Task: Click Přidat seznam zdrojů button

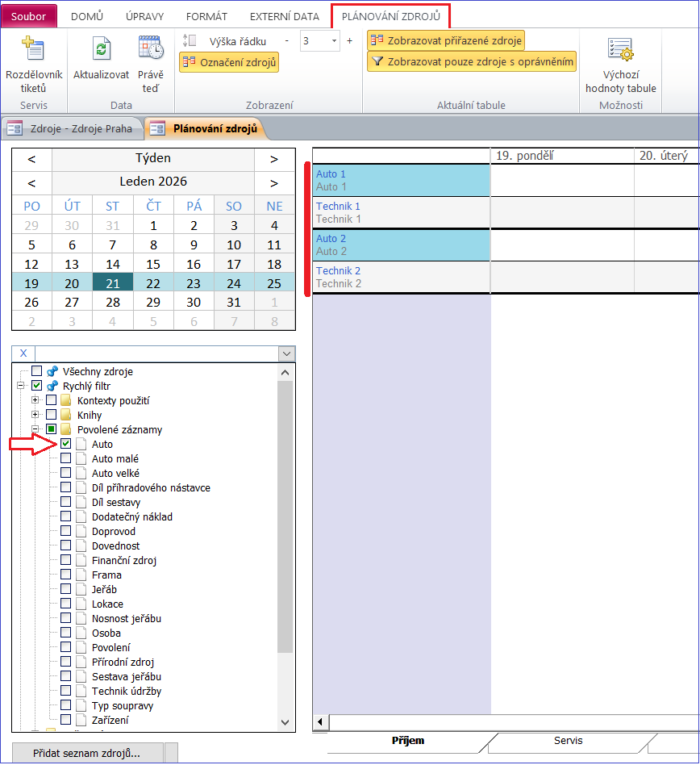Action: [x=87, y=753]
